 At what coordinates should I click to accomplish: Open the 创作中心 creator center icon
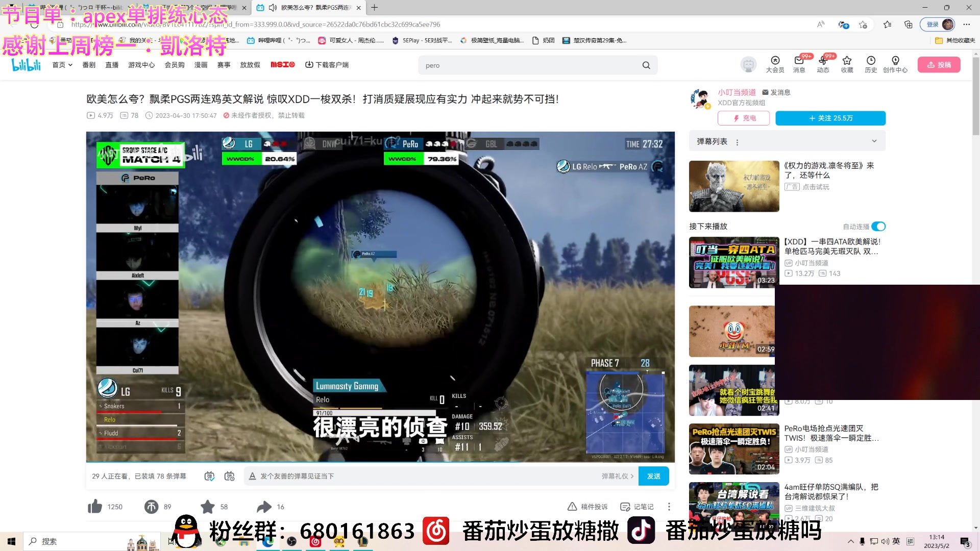[x=895, y=64]
